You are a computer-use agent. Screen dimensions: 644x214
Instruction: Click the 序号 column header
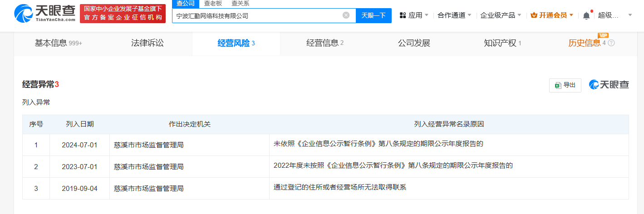coord(36,124)
